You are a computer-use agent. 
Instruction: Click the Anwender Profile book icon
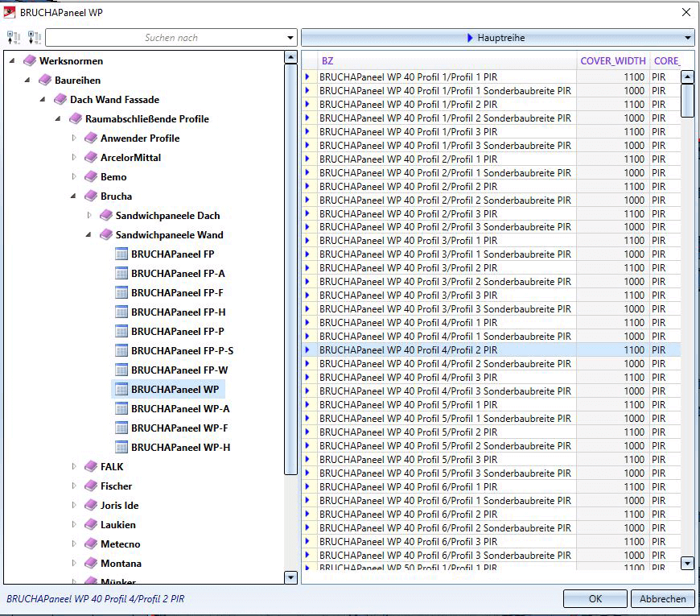91,138
